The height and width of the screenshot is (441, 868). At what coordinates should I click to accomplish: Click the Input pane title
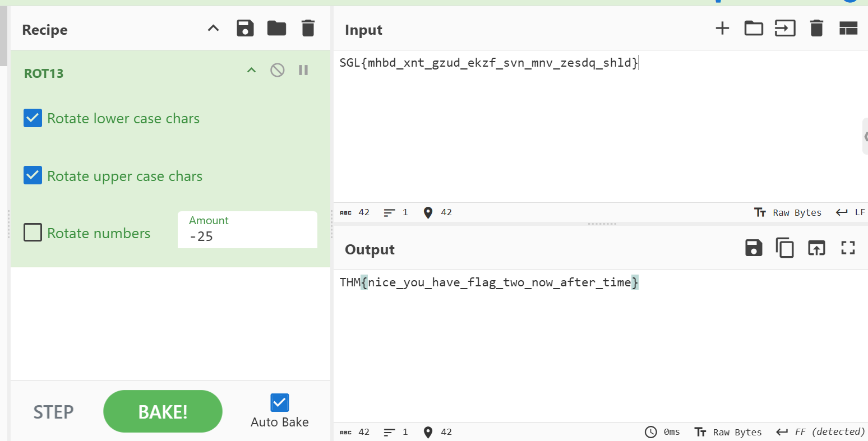tap(363, 30)
